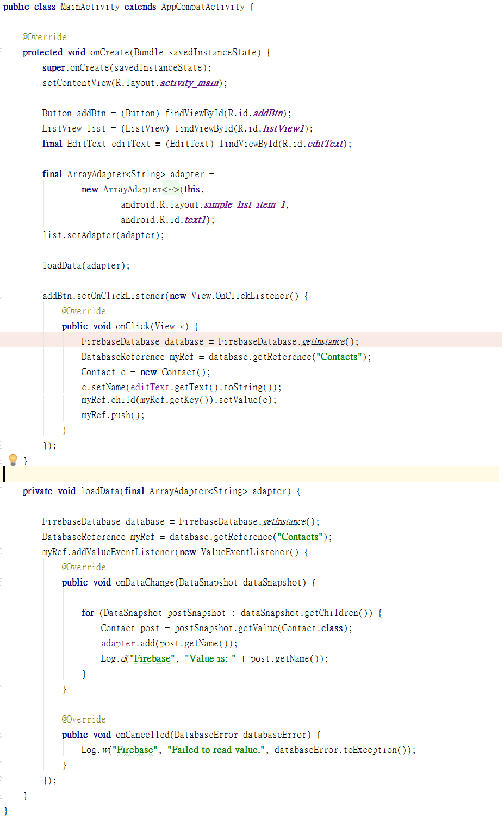The height and width of the screenshot is (834, 504).
Task: Click the italic listView1 resource id
Action: tap(284, 128)
